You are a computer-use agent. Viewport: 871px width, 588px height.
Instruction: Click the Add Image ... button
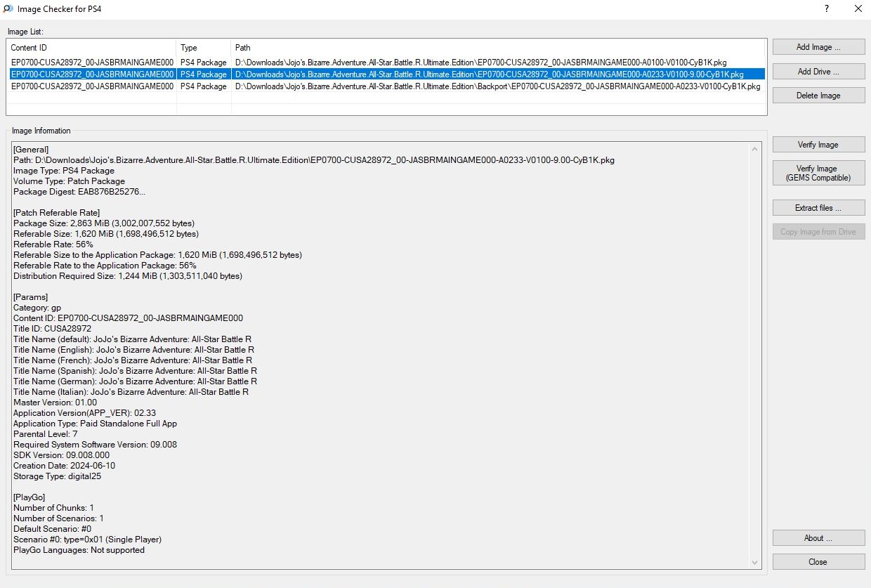(819, 47)
